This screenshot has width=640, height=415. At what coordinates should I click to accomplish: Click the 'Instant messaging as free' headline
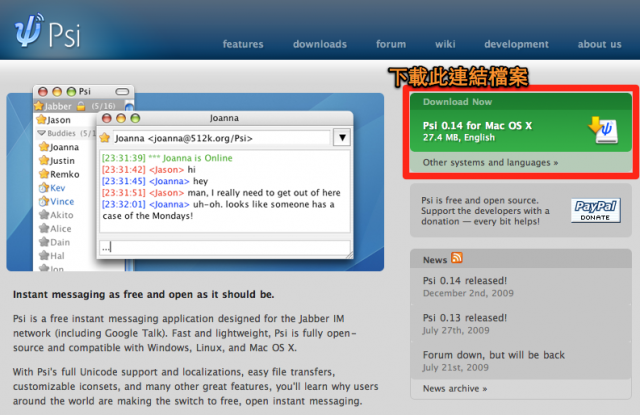(x=143, y=295)
